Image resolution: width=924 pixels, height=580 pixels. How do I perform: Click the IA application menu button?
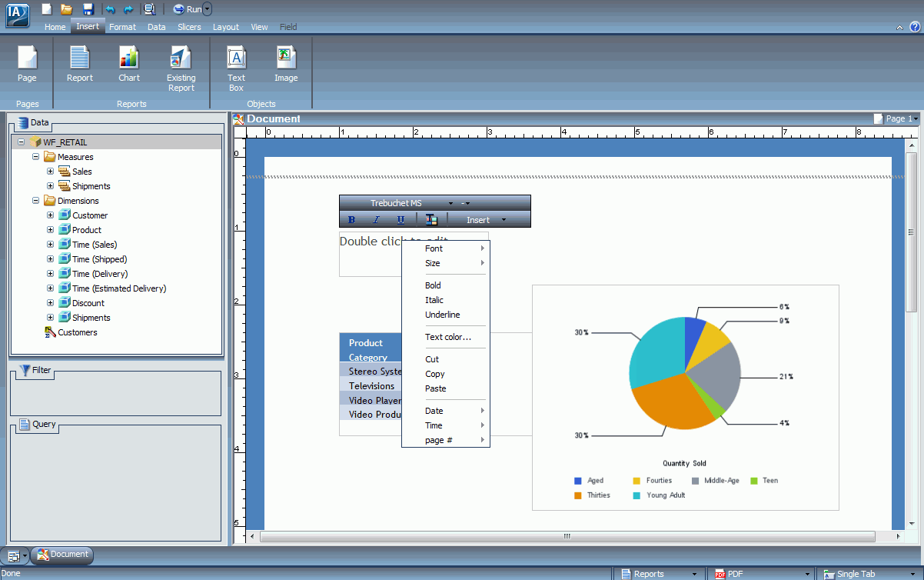17,15
